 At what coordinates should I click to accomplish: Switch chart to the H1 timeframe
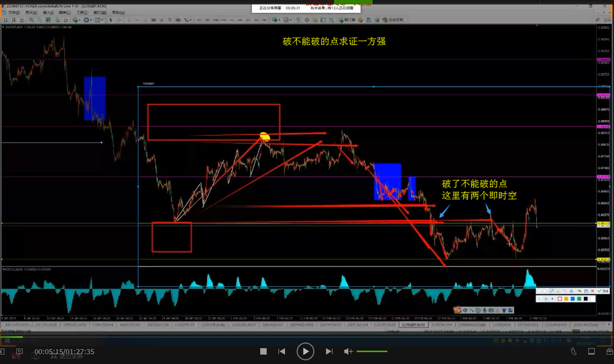tap(232, 20)
